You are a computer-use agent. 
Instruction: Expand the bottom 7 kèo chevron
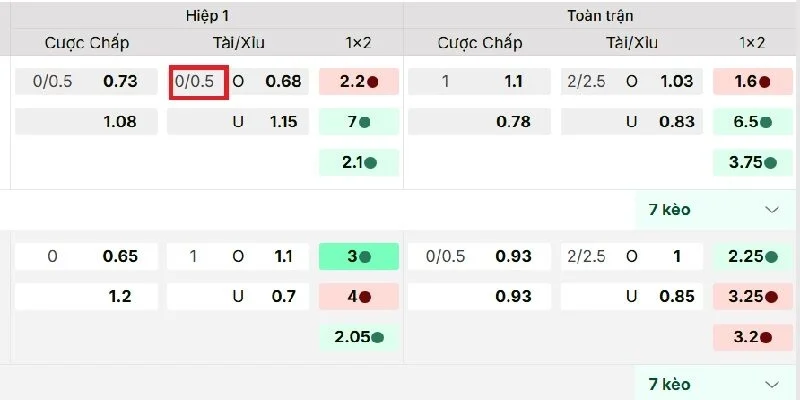[x=771, y=384]
